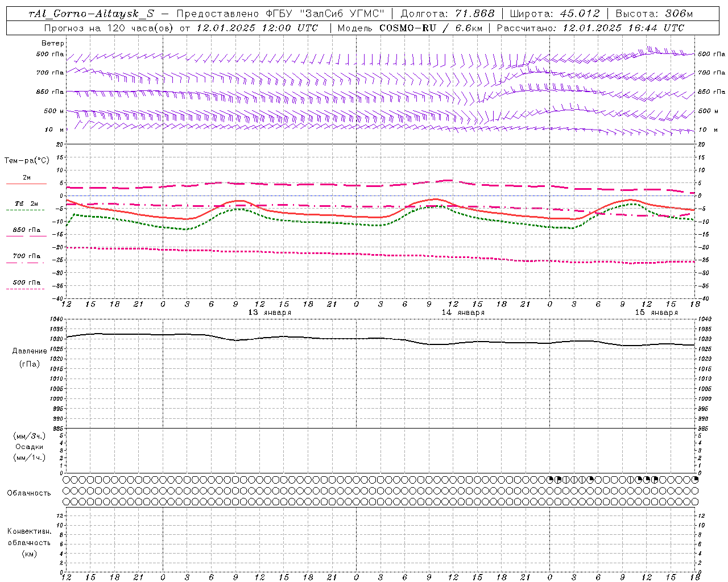Click the dotted pink sample under 500 гПа legend

(x=26, y=289)
